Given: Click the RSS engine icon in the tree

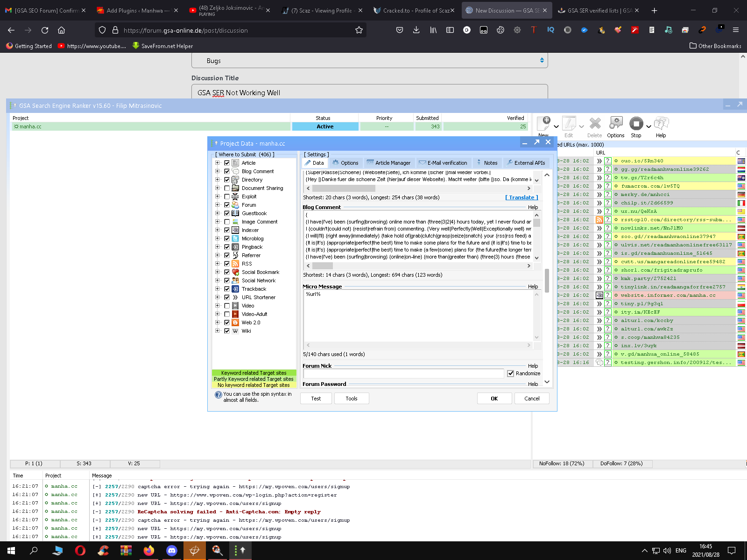Looking at the screenshot, I should (235, 264).
